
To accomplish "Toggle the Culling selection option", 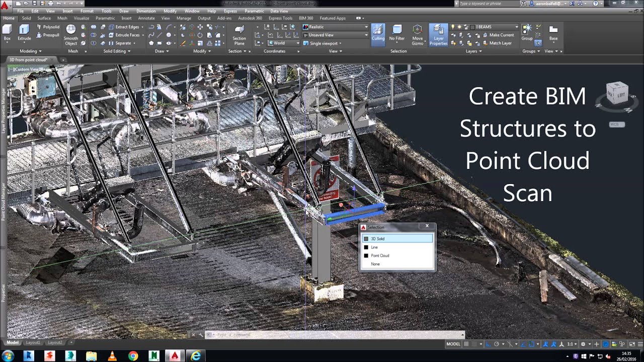I will tap(378, 34).
